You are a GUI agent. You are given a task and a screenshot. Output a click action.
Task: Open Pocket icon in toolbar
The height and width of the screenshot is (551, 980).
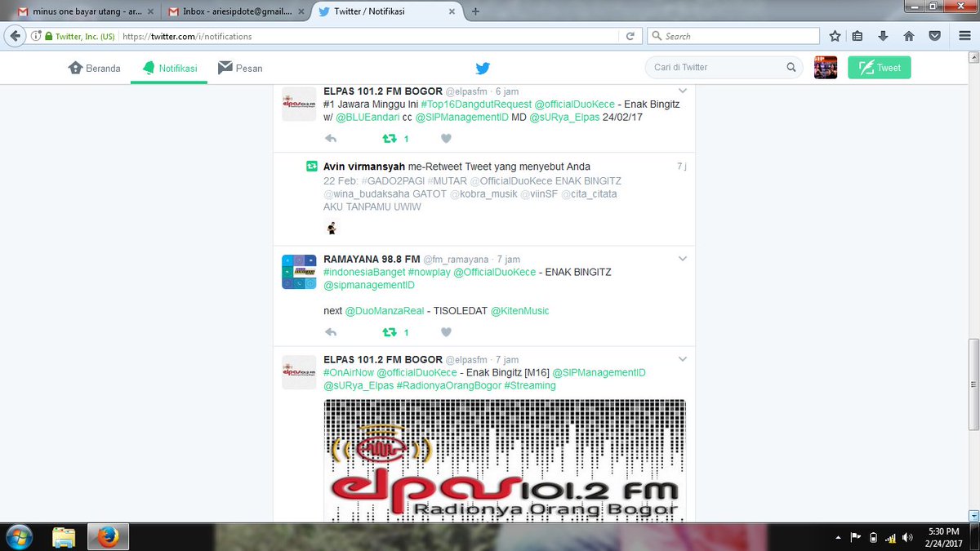coord(934,36)
